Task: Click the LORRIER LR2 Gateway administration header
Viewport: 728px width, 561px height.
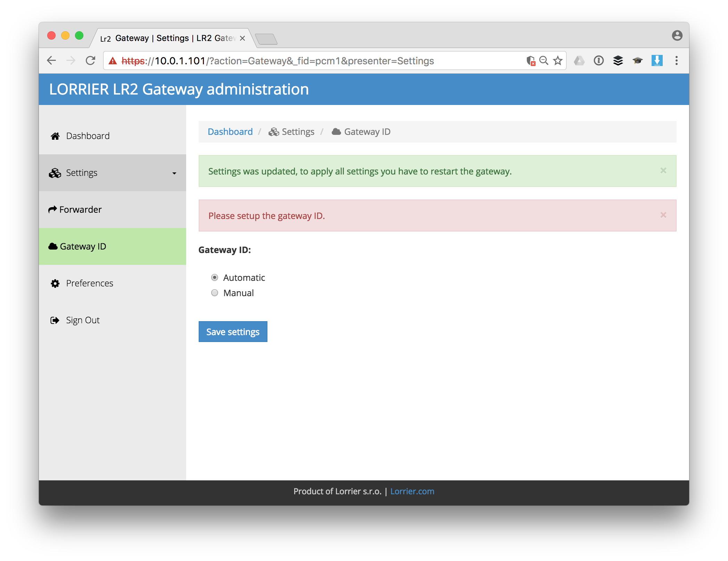Action: tap(179, 89)
